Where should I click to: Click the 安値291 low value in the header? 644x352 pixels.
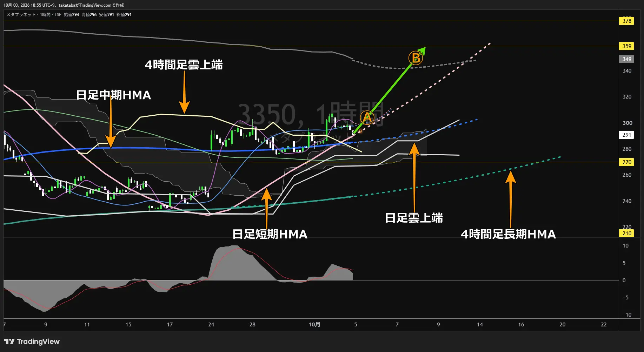pyautogui.click(x=106, y=15)
